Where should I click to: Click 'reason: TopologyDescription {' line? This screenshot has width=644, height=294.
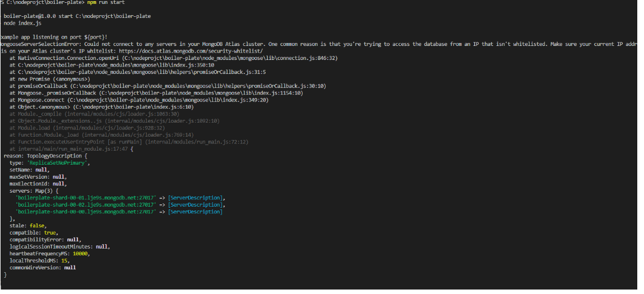click(x=45, y=156)
